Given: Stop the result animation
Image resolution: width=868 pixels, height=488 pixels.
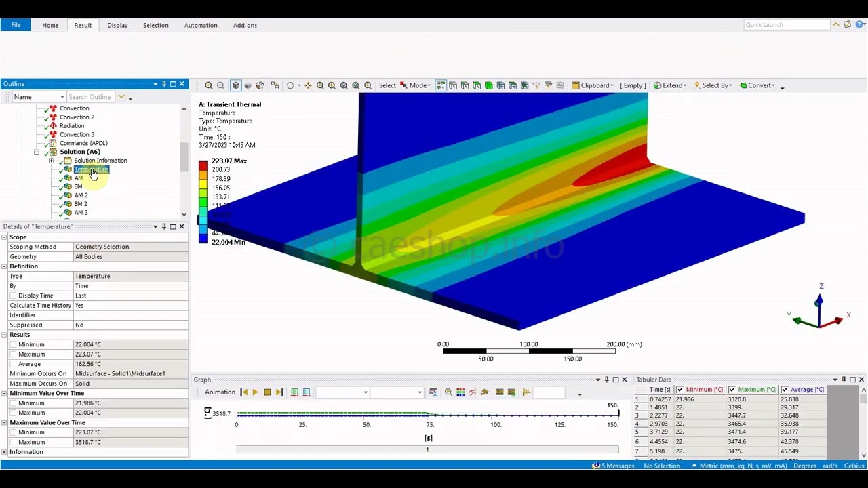Looking at the screenshot, I should (267, 392).
